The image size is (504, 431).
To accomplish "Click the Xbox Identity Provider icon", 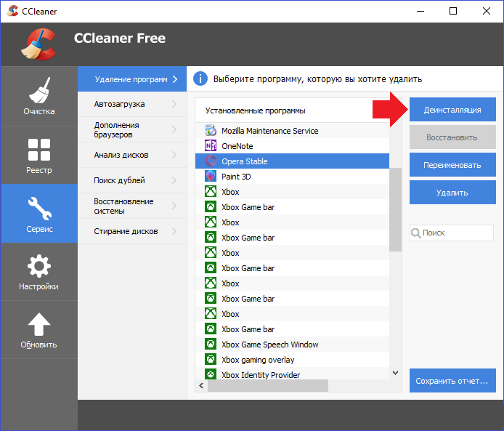I will pyautogui.click(x=211, y=374).
